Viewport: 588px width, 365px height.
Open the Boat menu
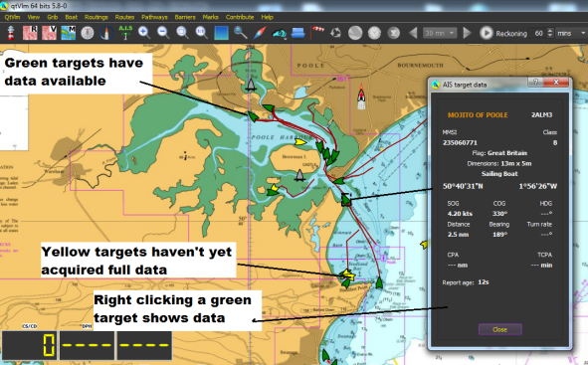pyautogui.click(x=71, y=17)
